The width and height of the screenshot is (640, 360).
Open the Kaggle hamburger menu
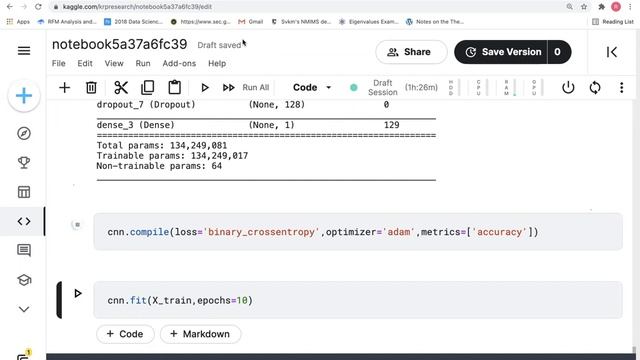24,51
